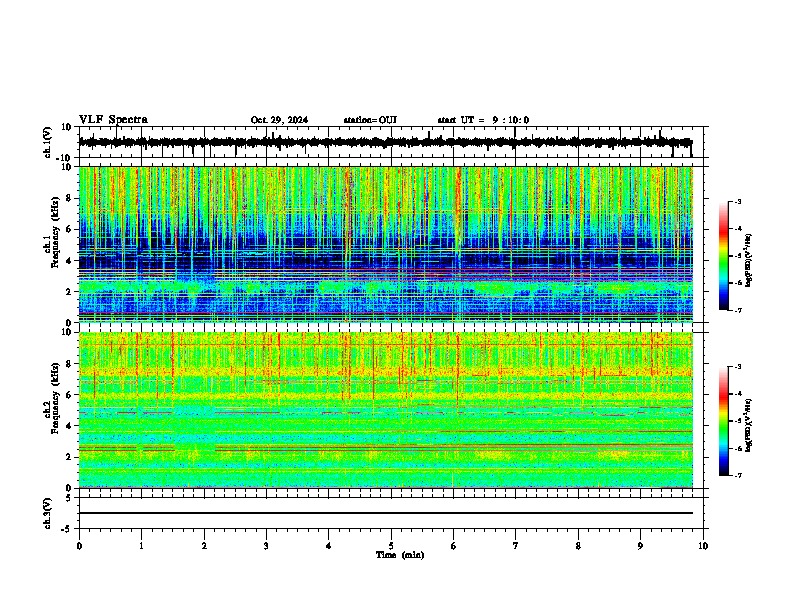Click the "6" kHz tick of ch.2 spectrogram

[69, 395]
